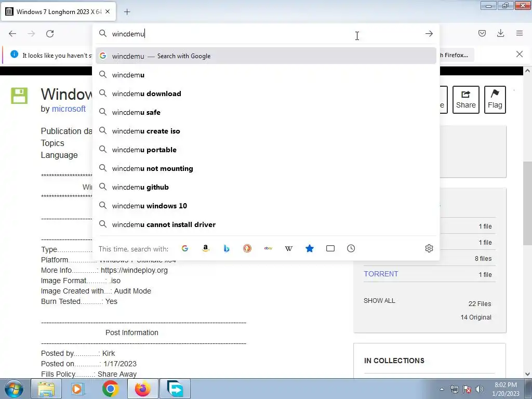Click the IN COLLECTIONS heading
532x399 pixels.
394,361
